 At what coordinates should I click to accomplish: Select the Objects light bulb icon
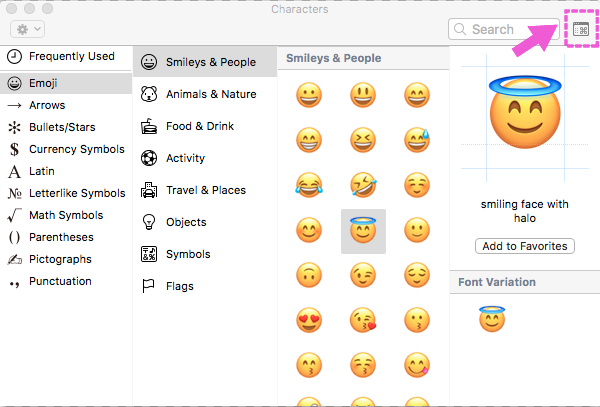tap(149, 222)
